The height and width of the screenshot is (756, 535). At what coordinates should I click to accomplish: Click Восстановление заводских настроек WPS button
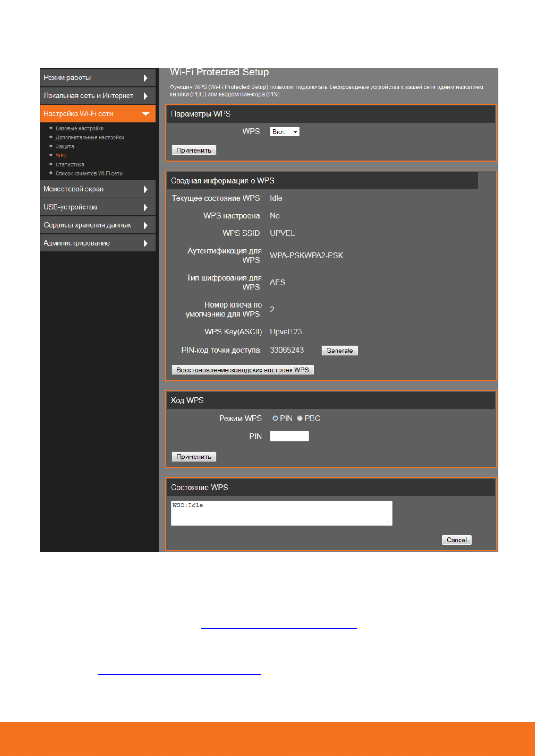(243, 370)
